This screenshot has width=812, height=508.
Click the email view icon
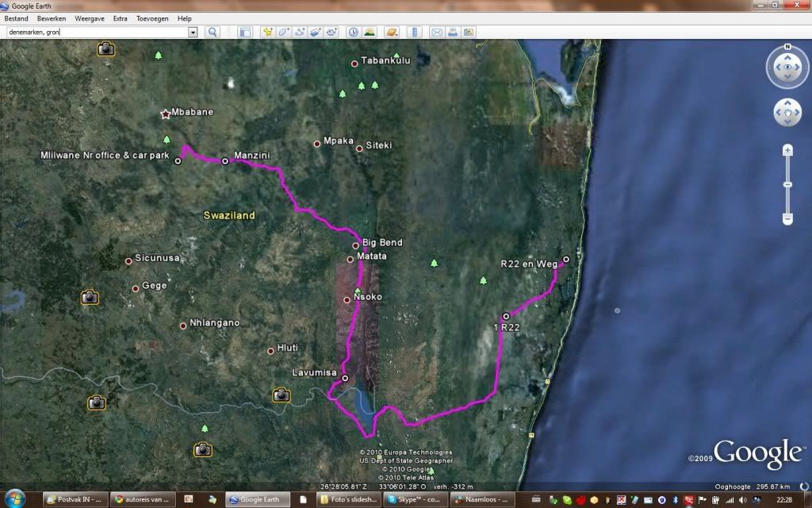pos(436,33)
